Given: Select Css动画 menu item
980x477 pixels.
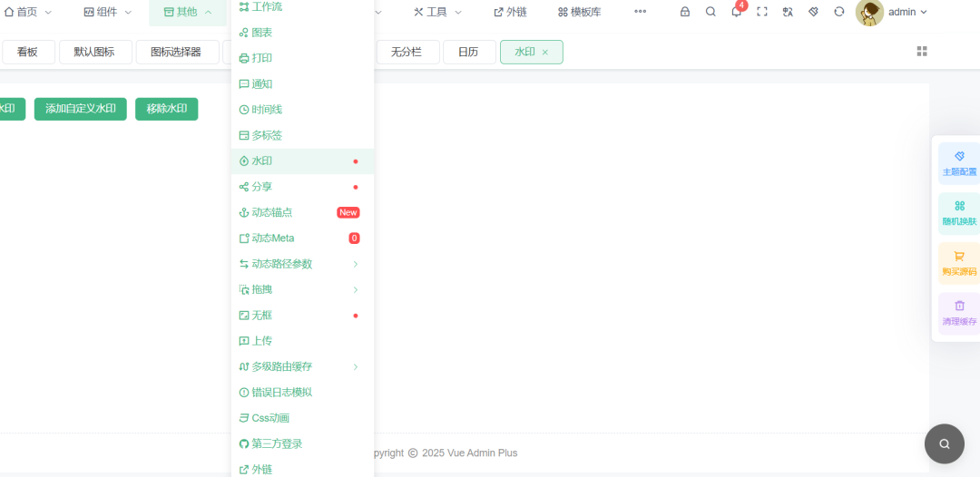Looking at the screenshot, I should click(302, 418).
